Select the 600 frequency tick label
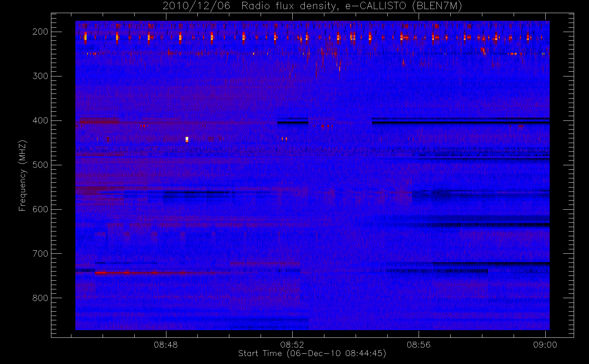This screenshot has height=364, width=589. (40, 209)
